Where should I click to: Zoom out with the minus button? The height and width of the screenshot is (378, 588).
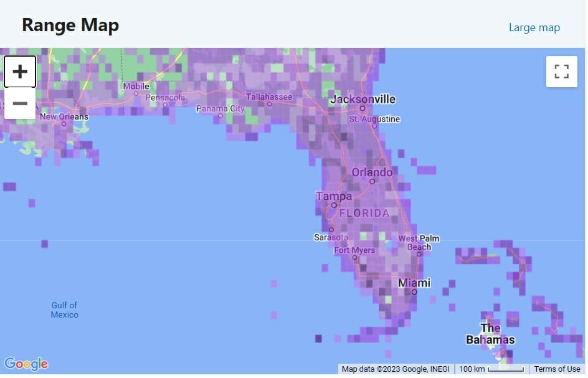[x=20, y=103]
